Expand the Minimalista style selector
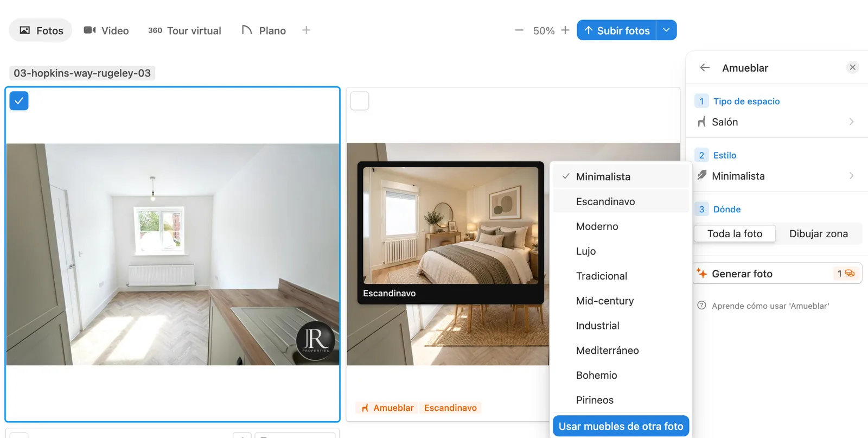The image size is (868, 438). point(776,176)
